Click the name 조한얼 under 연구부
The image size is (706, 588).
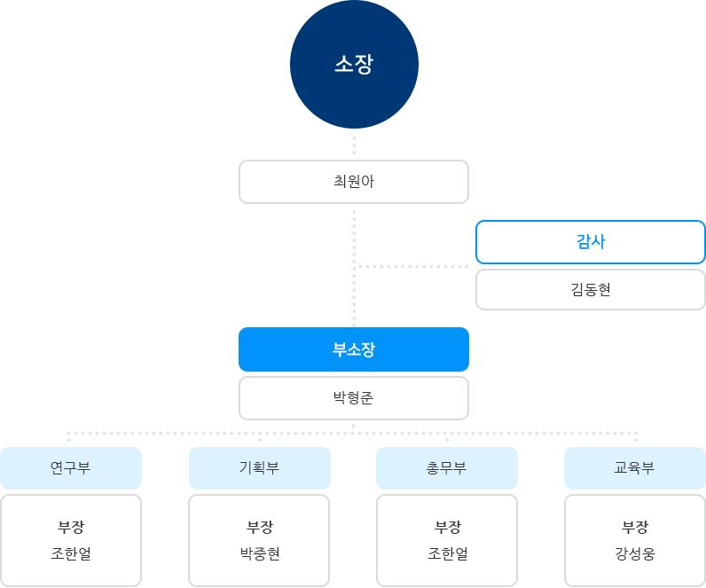(x=71, y=554)
